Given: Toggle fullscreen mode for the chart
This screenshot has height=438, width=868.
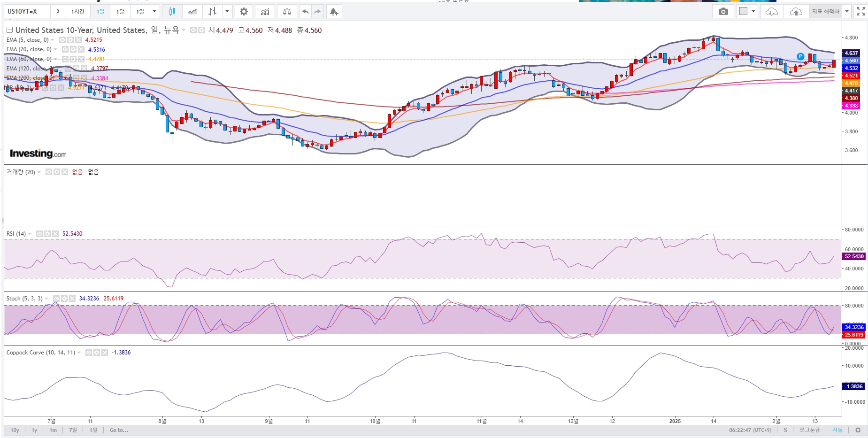Looking at the screenshot, I should (x=860, y=11).
